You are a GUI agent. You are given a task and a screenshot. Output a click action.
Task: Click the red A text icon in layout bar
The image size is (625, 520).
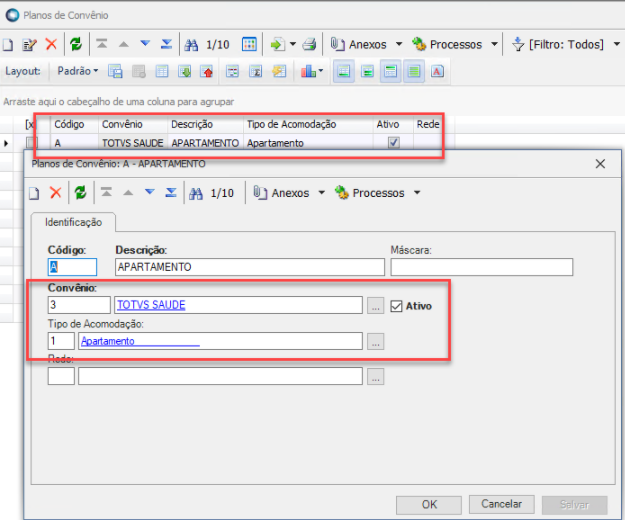pyautogui.click(x=437, y=72)
